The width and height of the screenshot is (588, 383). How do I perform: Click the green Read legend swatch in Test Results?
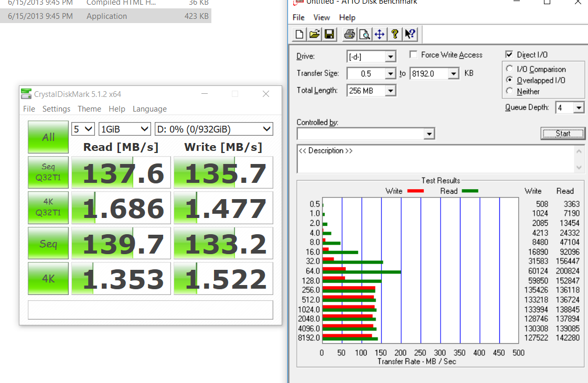tap(471, 191)
